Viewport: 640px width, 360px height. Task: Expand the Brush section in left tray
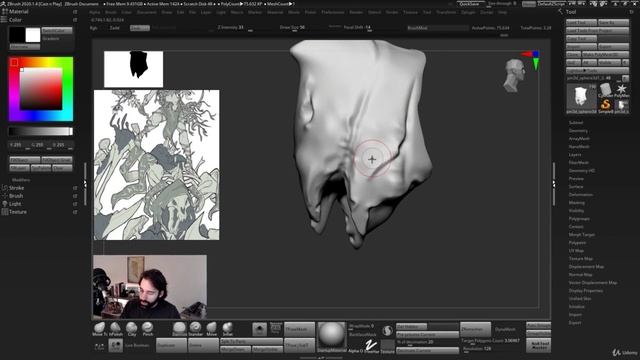point(16,196)
